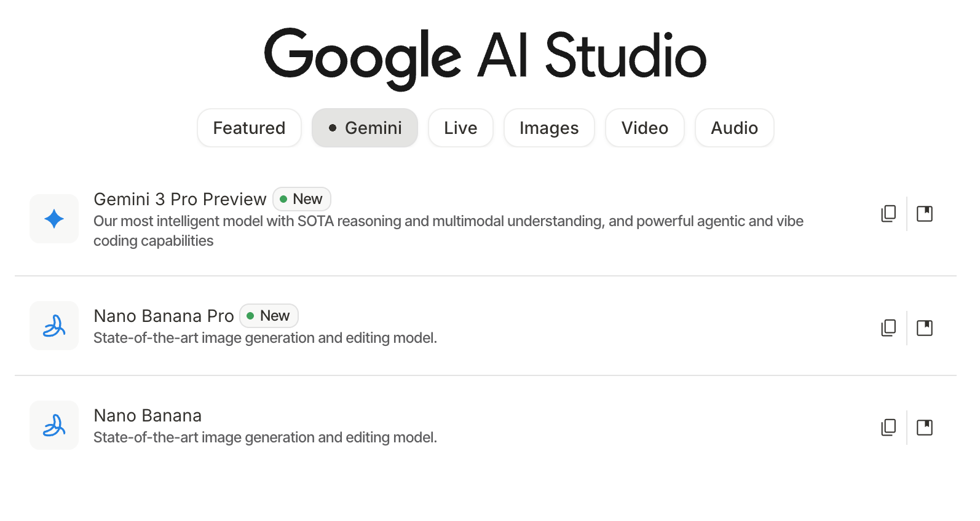The image size is (980, 521).
Task: Switch to the Video tab
Action: (x=644, y=128)
